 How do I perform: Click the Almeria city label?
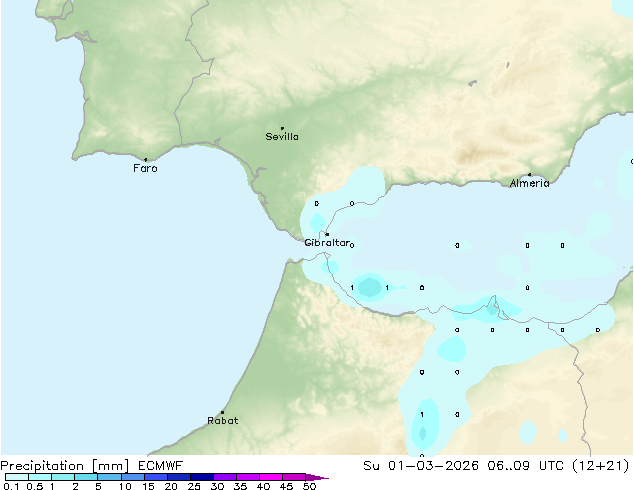[x=529, y=183]
